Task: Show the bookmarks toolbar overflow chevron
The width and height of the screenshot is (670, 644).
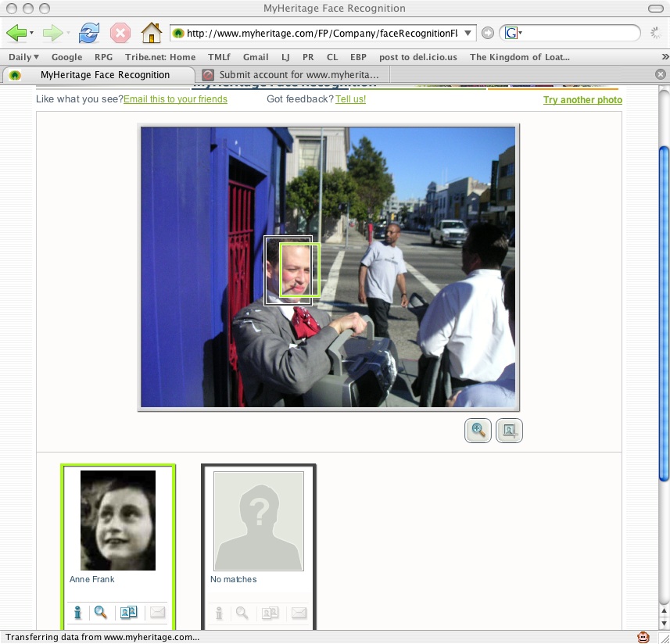Action: click(664, 57)
